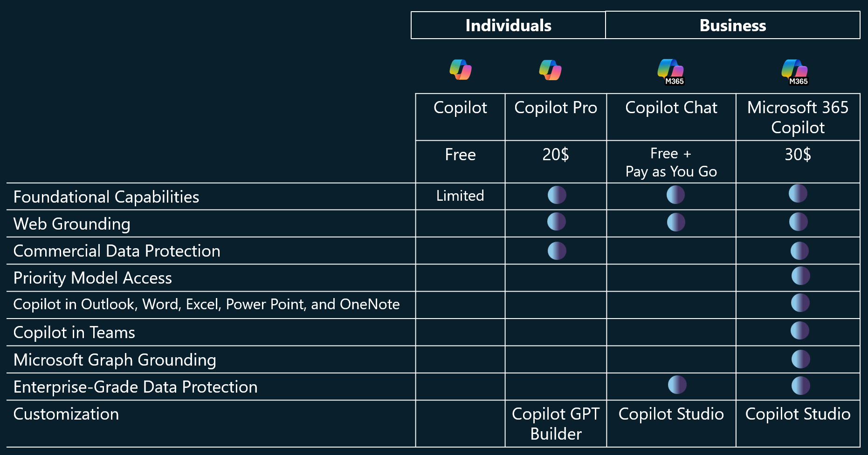The width and height of the screenshot is (868, 455).
Task: Click Copilot Chat's Enterprise-Grade Data Protection dot
Action: [x=677, y=385]
